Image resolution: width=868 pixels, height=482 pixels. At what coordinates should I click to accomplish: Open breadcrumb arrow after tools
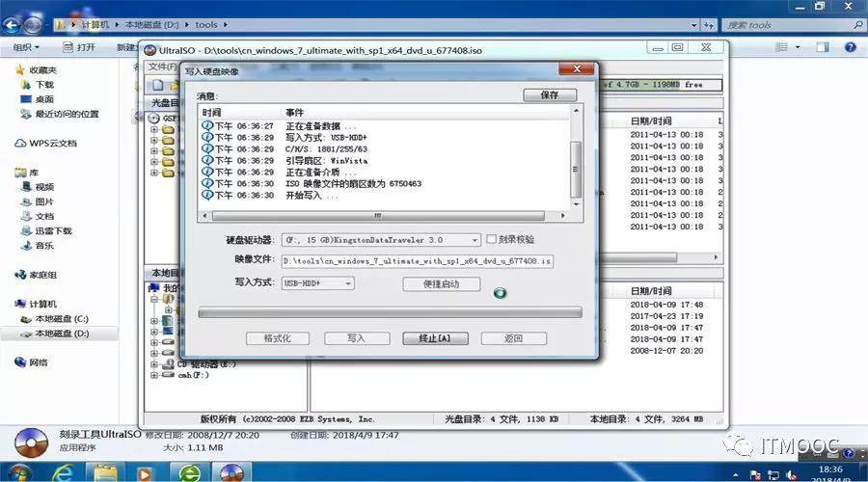click(x=226, y=25)
